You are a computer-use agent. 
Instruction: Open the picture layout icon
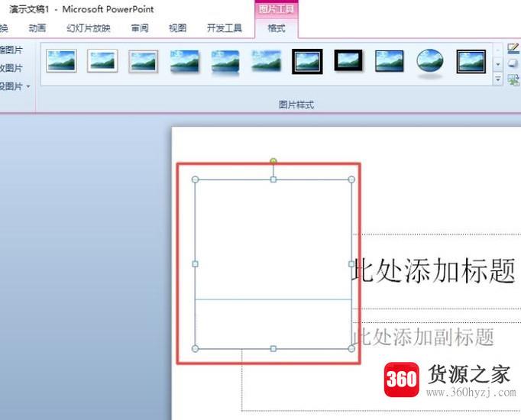pyautogui.click(x=513, y=80)
